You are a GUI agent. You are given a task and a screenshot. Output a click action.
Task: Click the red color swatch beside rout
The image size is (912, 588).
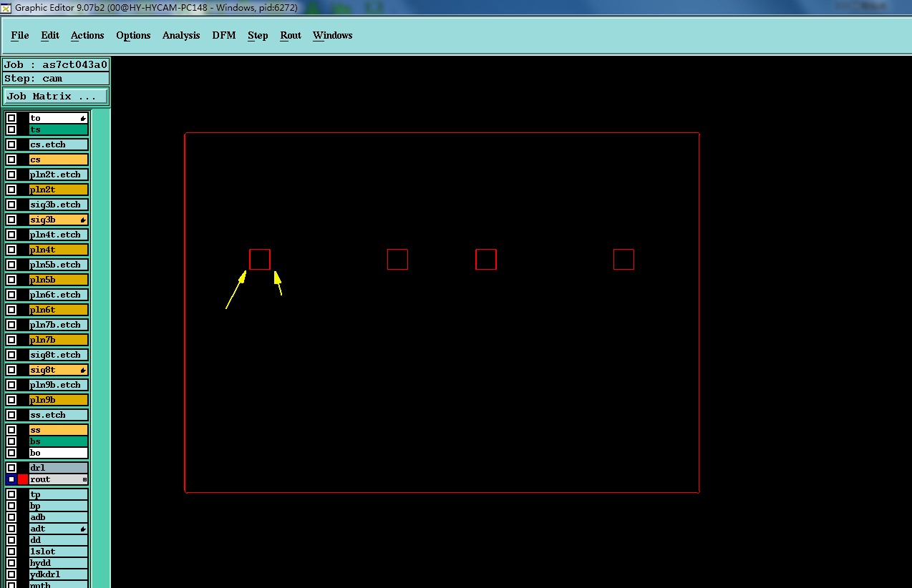(23, 479)
